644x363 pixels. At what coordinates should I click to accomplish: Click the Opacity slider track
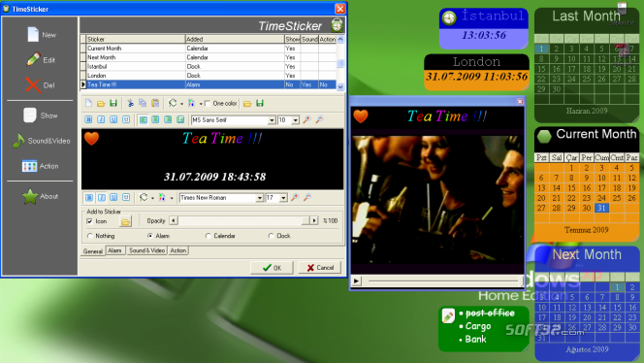[243, 220]
